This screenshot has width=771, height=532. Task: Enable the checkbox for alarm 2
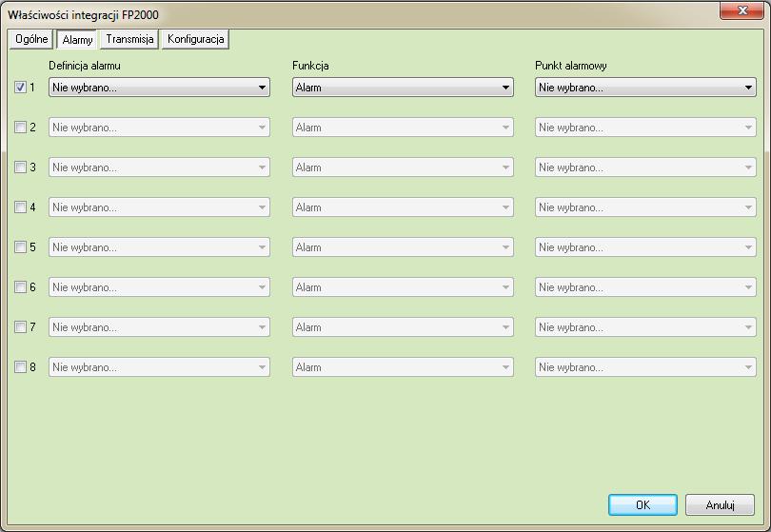(x=20, y=128)
